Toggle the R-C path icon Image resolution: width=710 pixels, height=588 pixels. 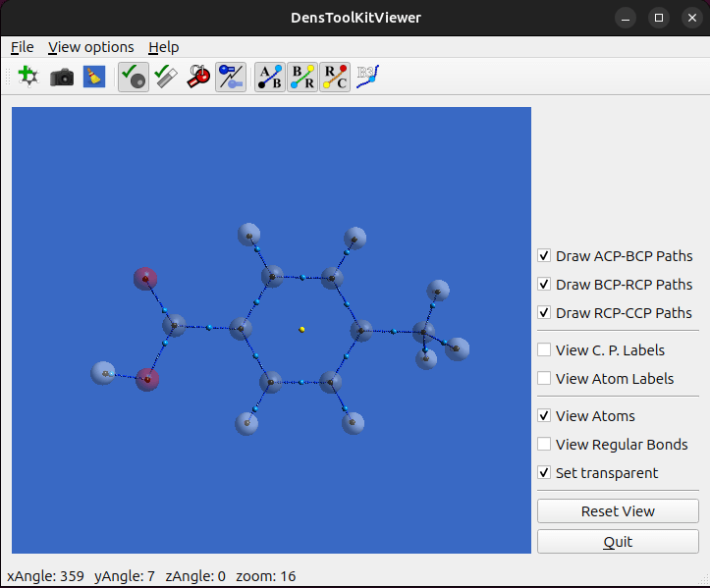pos(334,77)
